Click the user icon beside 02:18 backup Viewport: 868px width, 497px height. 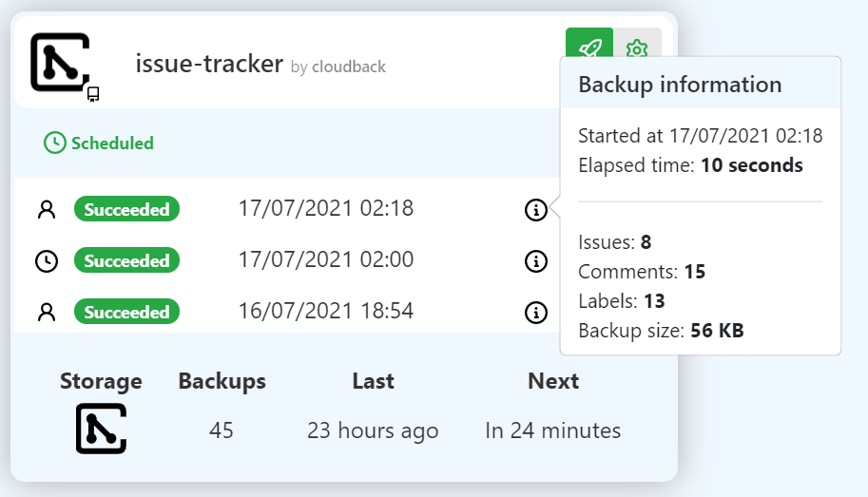pos(47,210)
